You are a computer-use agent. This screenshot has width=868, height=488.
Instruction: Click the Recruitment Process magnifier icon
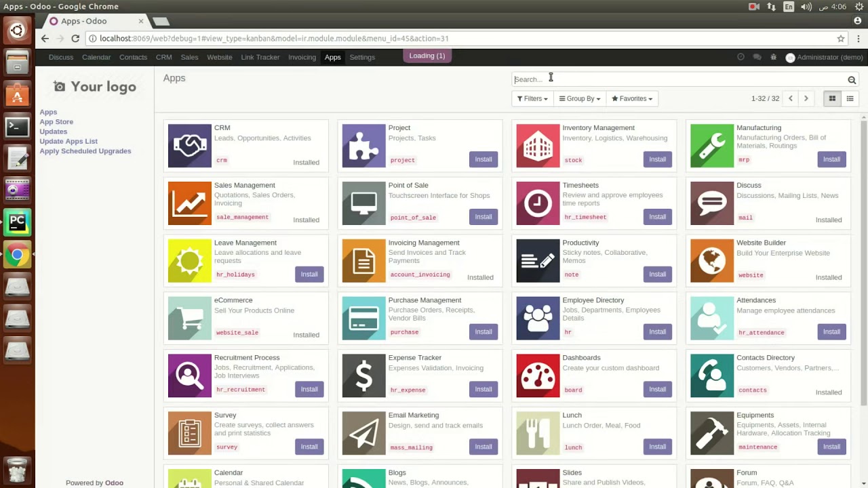[189, 375]
